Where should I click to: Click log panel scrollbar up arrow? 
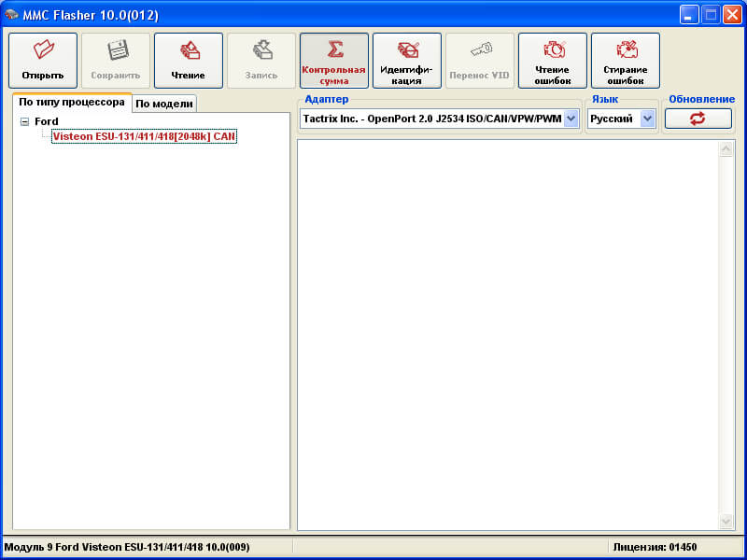click(726, 149)
